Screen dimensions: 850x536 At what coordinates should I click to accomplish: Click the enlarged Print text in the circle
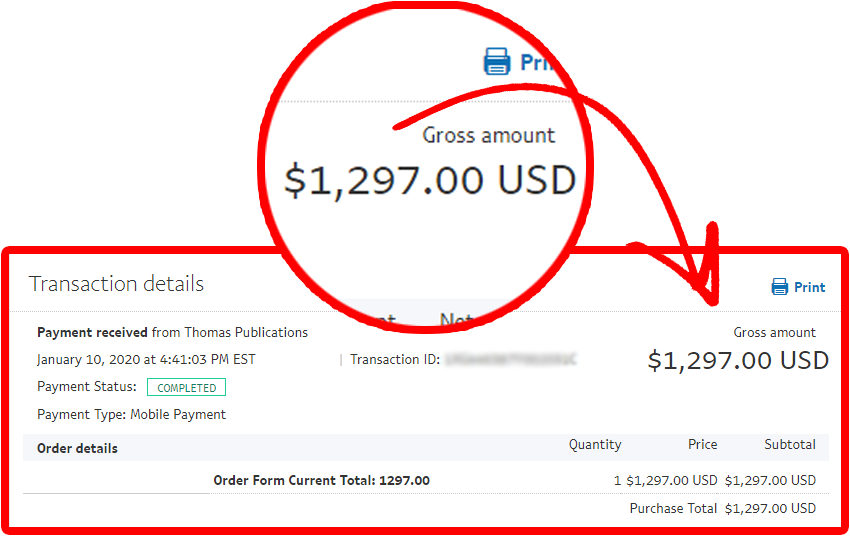coord(537,62)
